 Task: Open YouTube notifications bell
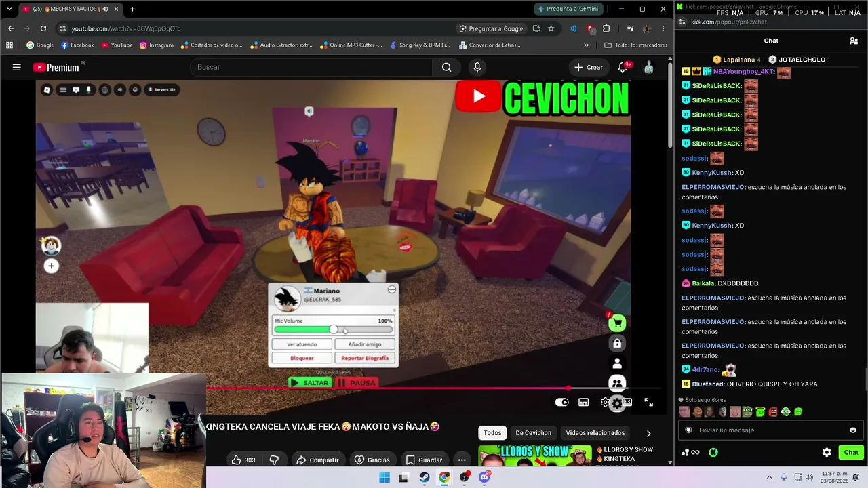tap(623, 67)
